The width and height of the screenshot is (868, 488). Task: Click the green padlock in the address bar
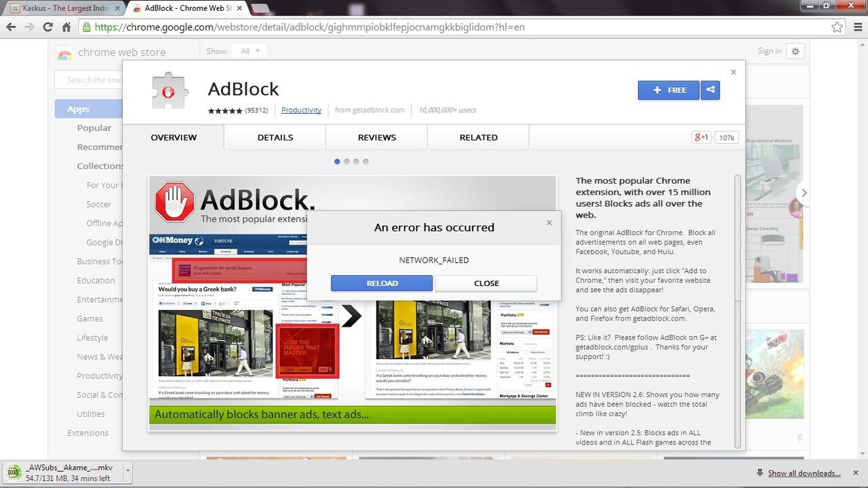point(87,27)
